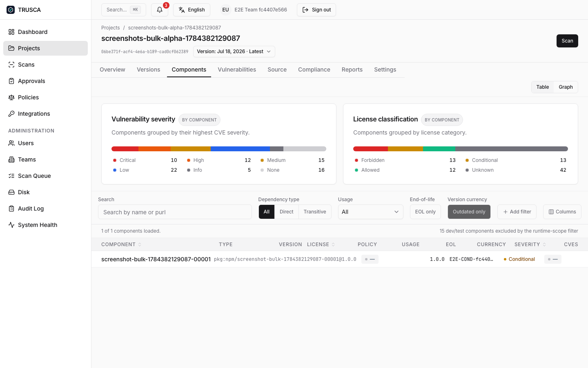Click the Dashboard sidebar icon

tap(11, 32)
